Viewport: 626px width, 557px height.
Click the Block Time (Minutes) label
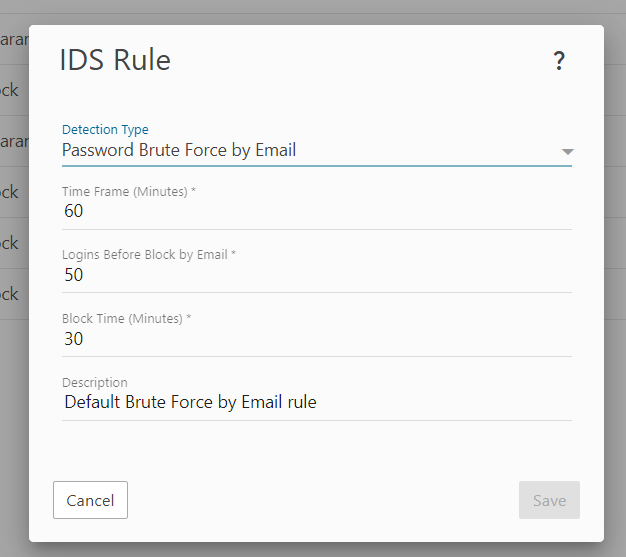pyautogui.click(x=126, y=319)
